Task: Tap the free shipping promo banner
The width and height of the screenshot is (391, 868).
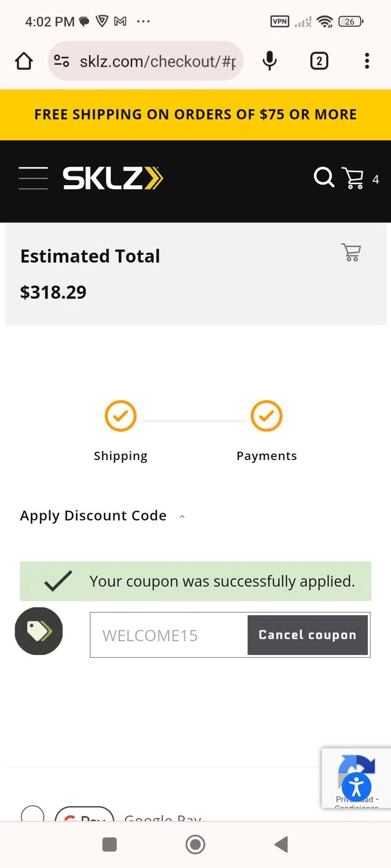Action: click(195, 115)
